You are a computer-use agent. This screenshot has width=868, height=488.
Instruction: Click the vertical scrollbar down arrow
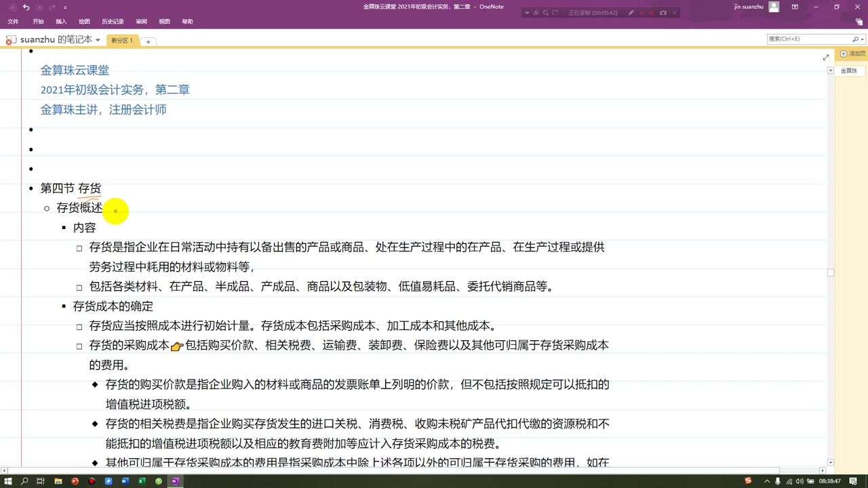(x=831, y=462)
